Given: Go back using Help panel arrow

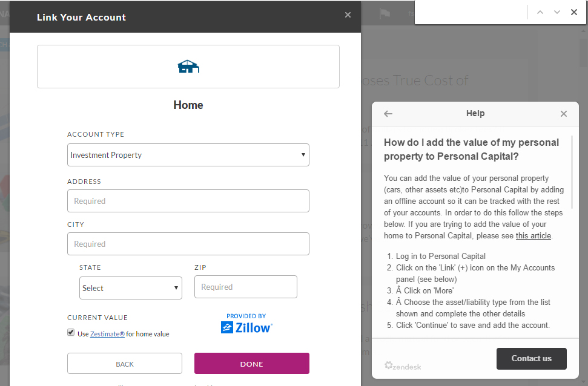Looking at the screenshot, I should tap(388, 114).
